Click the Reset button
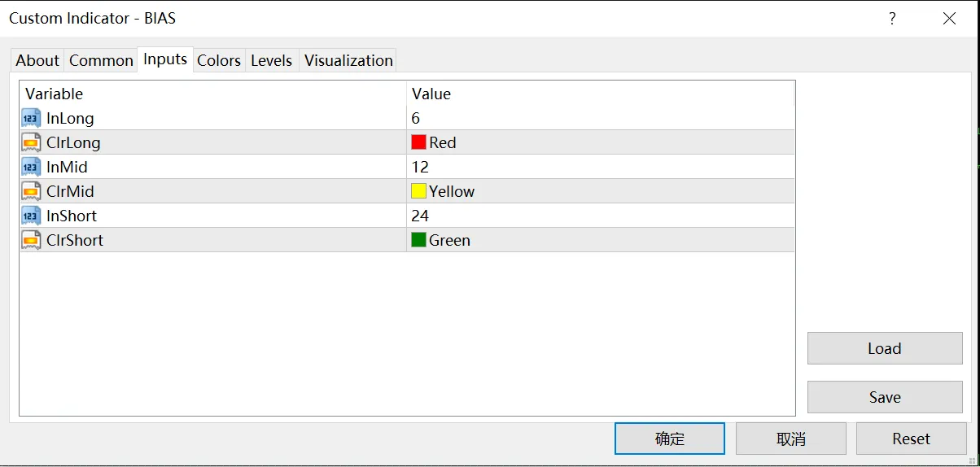Viewport: 980px width, 467px height. pyautogui.click(x=911, y=439)
